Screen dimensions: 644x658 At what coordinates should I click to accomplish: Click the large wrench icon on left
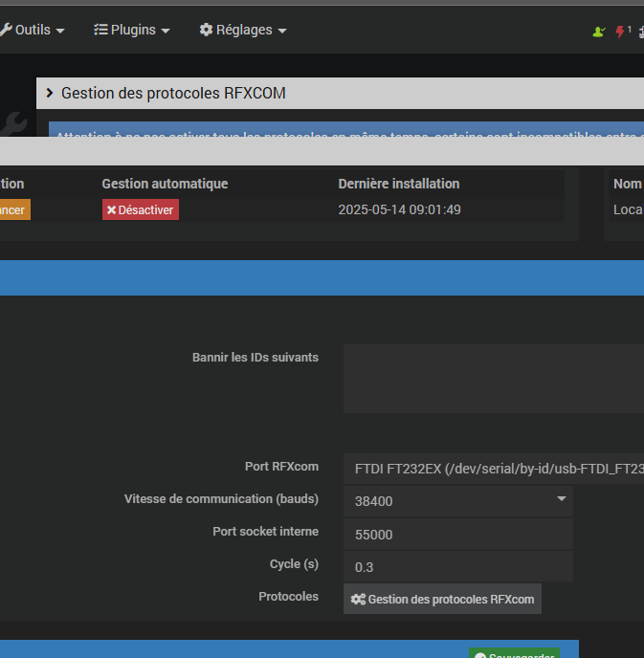[15, 123]
